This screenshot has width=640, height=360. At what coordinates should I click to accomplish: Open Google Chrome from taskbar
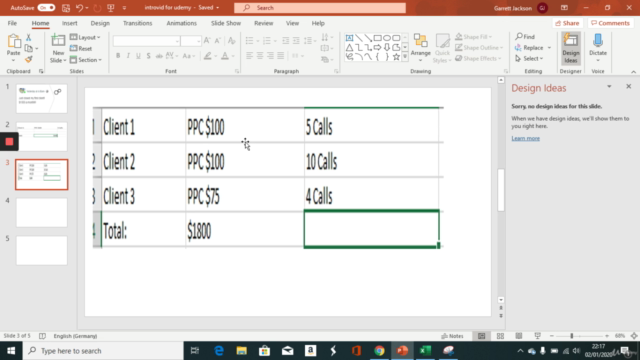(379, 351)
